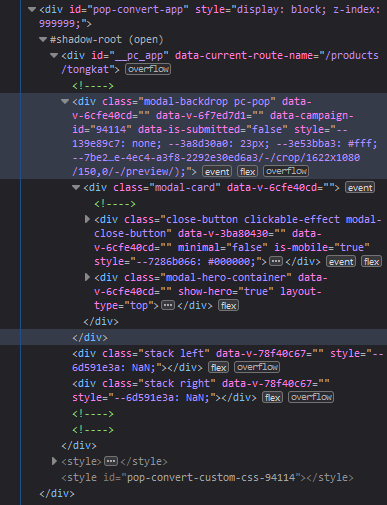Click data-campaign-id value "94114"
387x505 pixels.
point(111,129)
